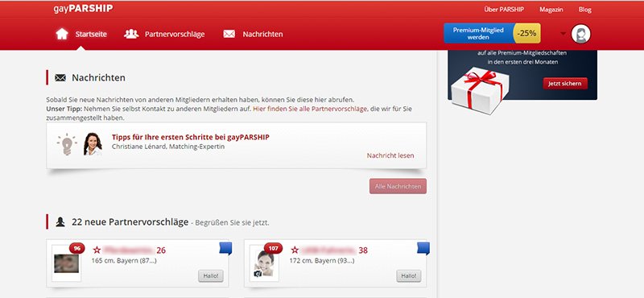Viewport: 644px width, 298px height.
Task: Click blue speech flag on 38-year-old's card
Action: (423, 249)
